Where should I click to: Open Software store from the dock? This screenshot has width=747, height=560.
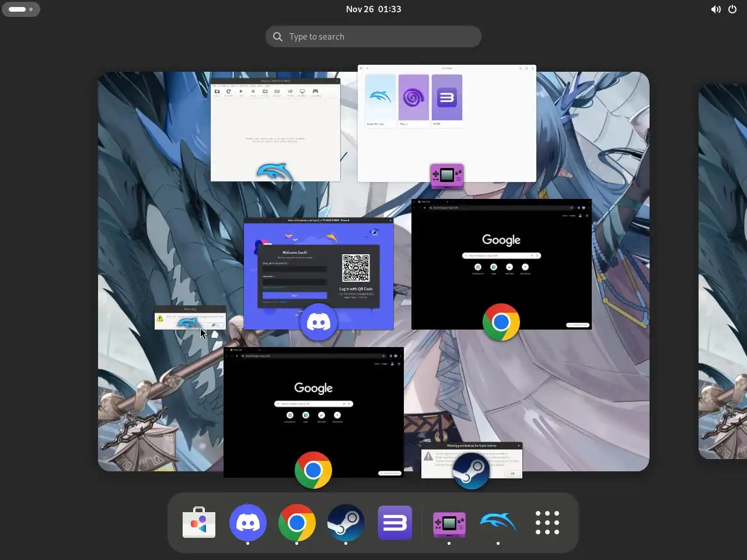click(199, 523)
